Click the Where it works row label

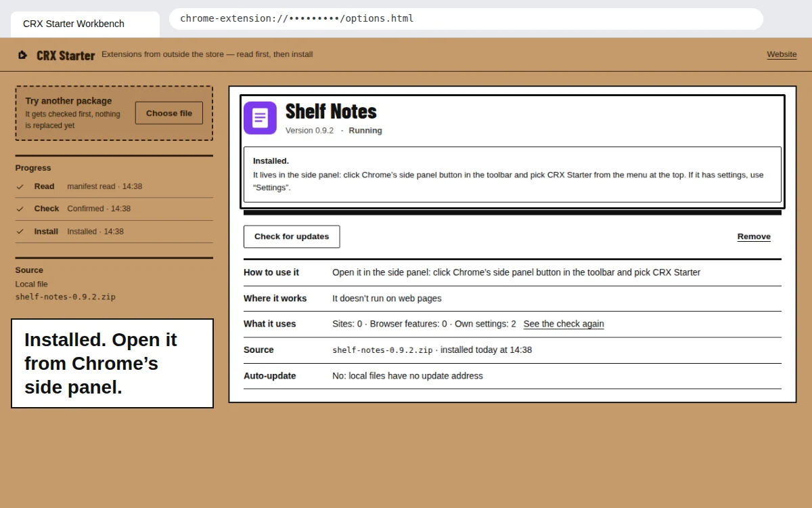275,298
